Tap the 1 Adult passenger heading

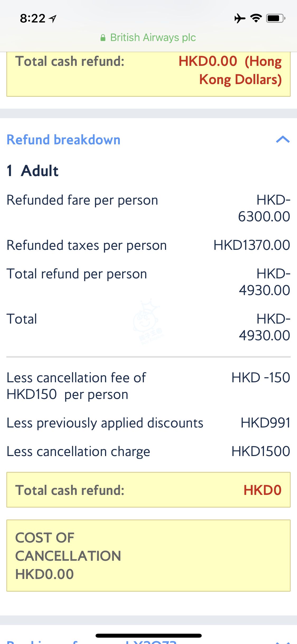[x=32, y=171]
